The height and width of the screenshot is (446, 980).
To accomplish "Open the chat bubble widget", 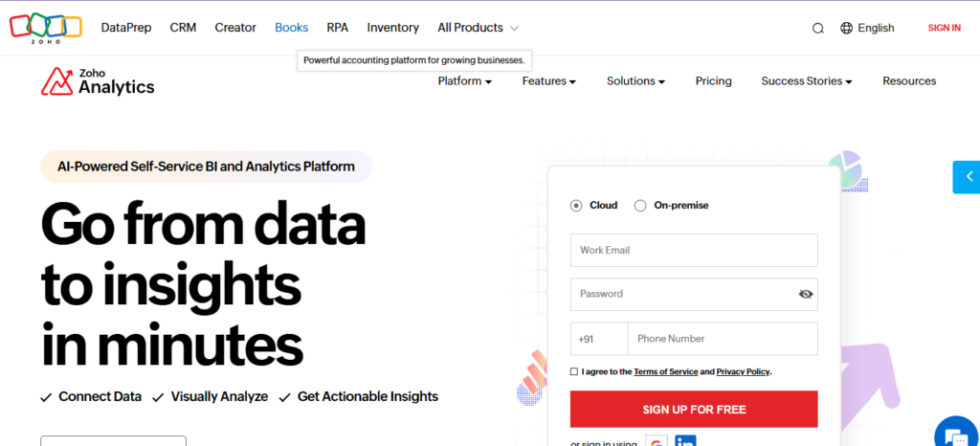I will [x=957, y=434].
